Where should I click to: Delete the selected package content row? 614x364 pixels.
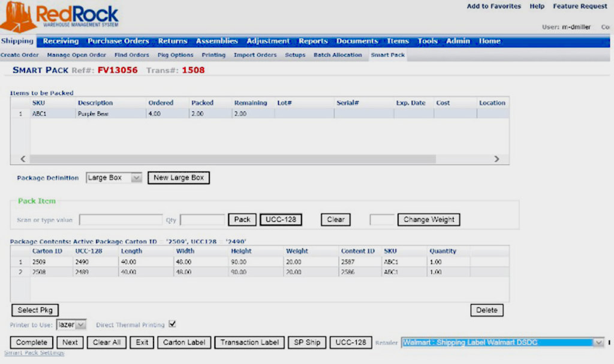(x=486, y=310)
